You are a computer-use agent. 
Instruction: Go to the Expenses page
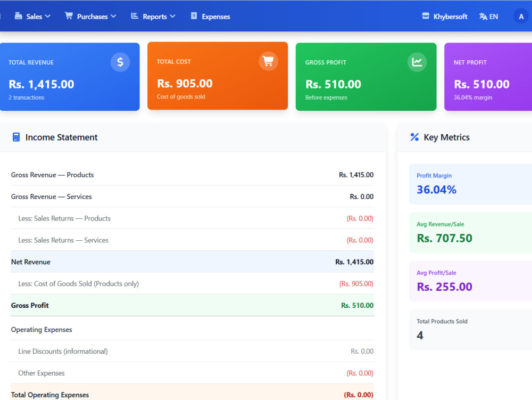(x=210, y=17)
